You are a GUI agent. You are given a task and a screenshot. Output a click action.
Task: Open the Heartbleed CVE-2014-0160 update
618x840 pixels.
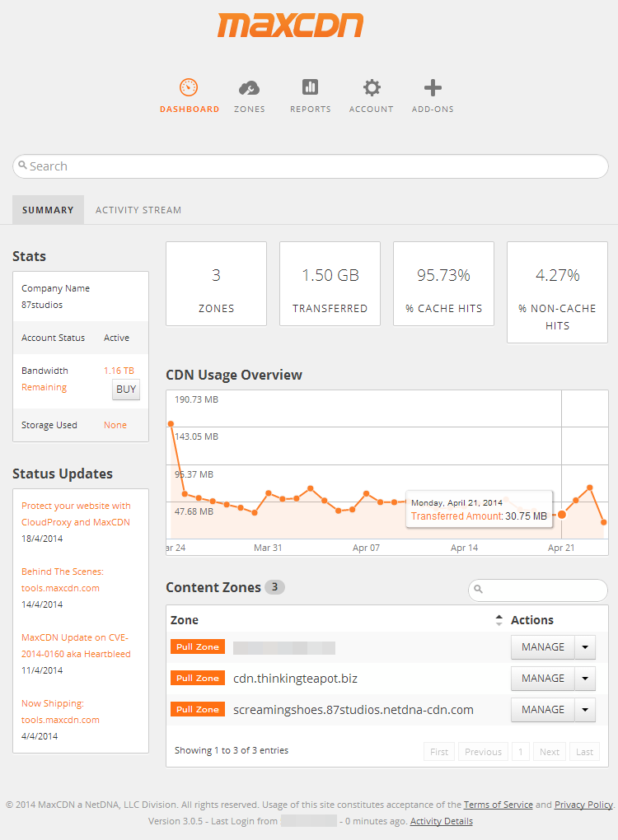pos(76,646)
